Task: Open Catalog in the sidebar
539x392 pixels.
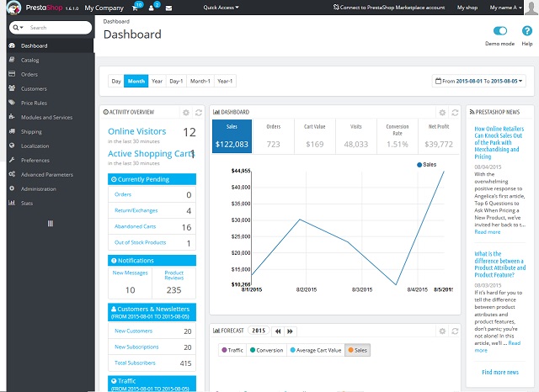Action: click(30, 60)
